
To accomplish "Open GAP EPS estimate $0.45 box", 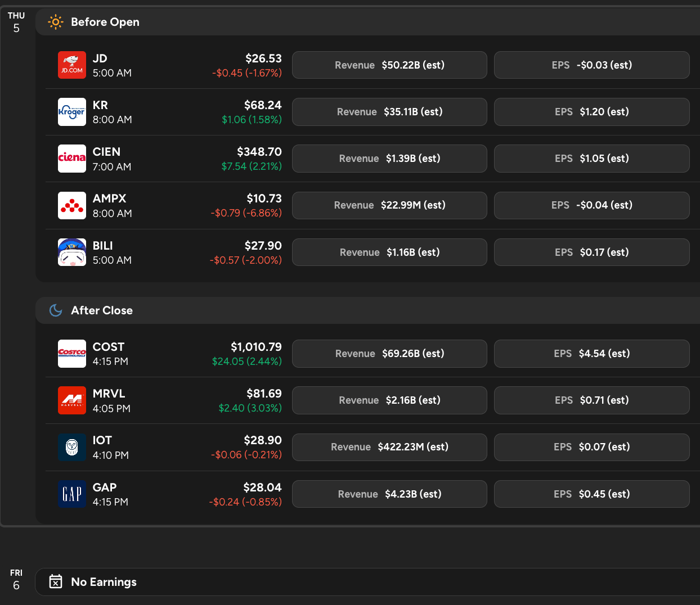I will pyautogui.click(x=592, y=494).
